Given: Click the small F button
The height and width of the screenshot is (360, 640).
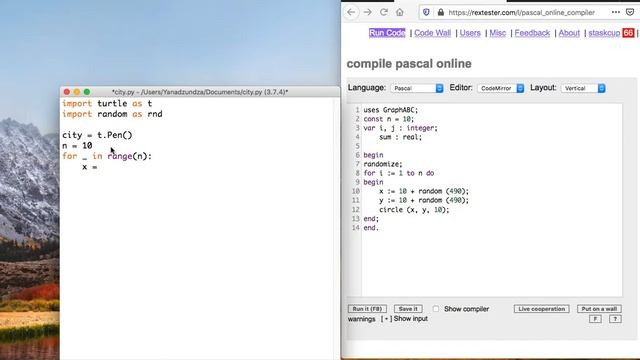Looking at the screenshot, I should [x=595, y=319].
